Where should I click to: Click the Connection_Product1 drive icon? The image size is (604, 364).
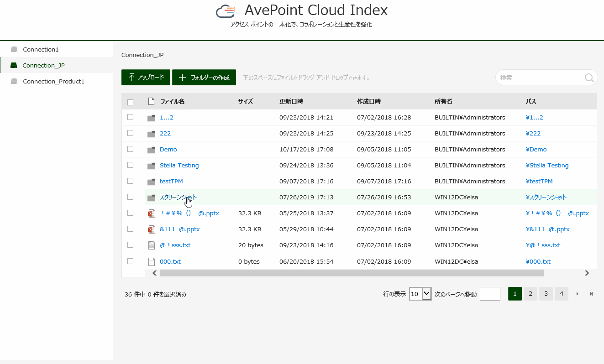14,81
